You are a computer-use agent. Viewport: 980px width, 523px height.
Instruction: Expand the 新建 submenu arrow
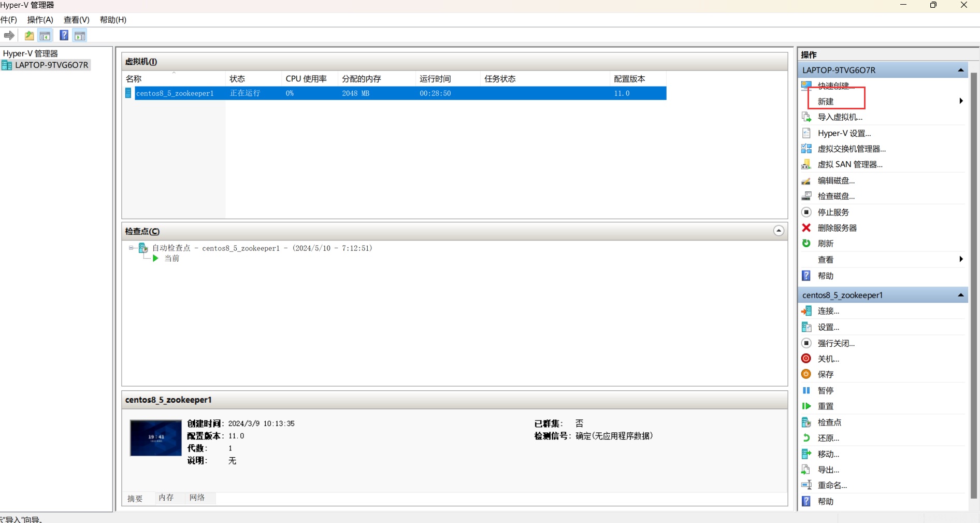click(x=961, y=101)
